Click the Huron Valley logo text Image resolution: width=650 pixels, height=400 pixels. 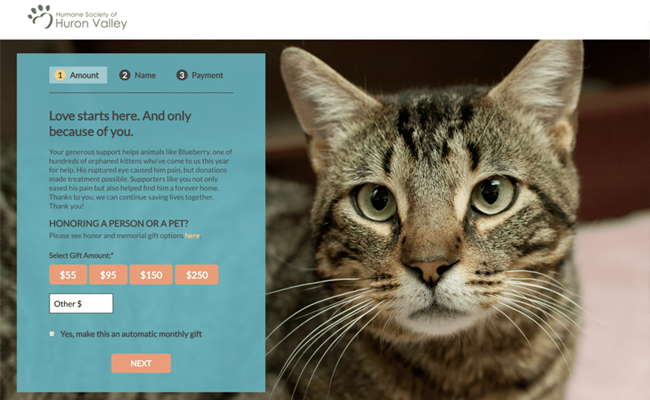[91, 20]
